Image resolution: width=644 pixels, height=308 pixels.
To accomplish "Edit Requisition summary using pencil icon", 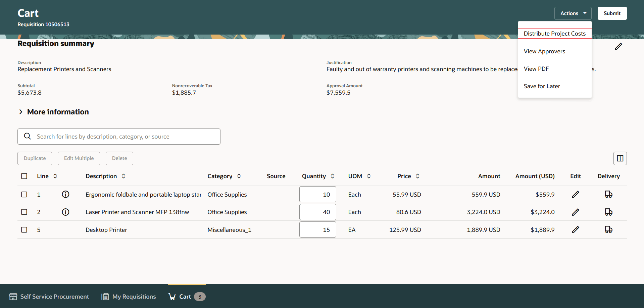I will [x=618, y=47].
